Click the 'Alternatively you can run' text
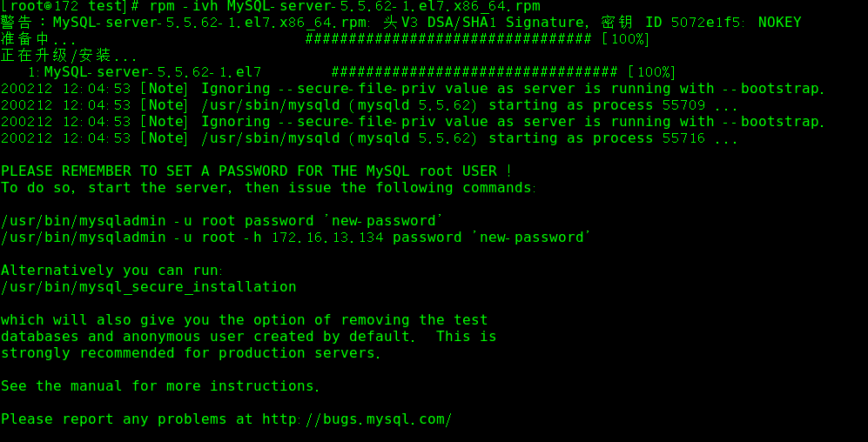The image size is (868, 442). point(111,271)
